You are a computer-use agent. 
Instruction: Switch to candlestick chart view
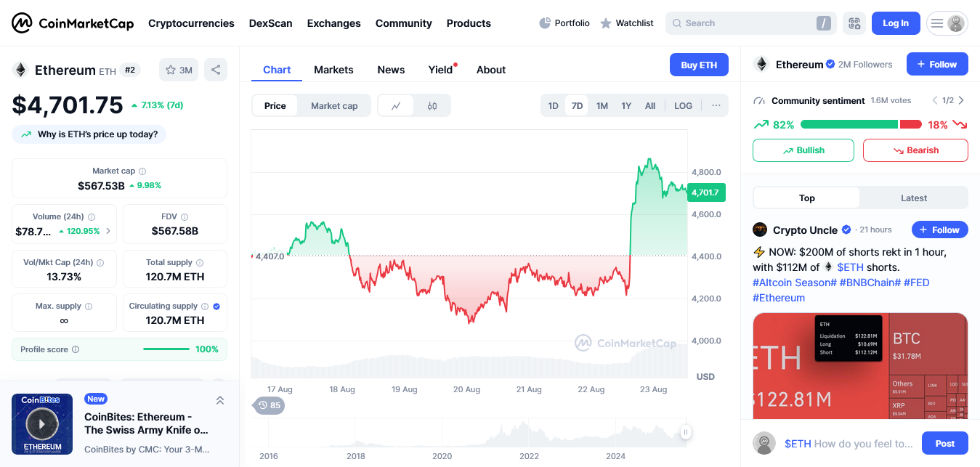point(432,106)
